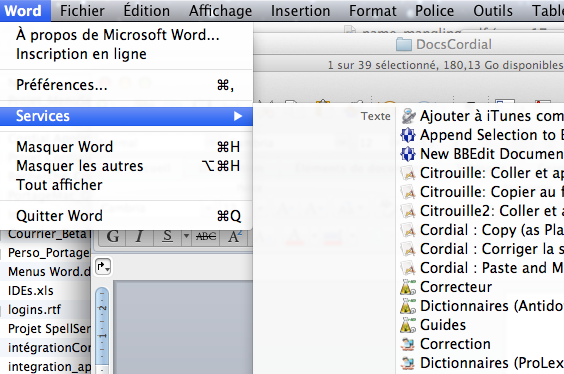Click Cordial : Paste and Match icon

tap(408, 268)
